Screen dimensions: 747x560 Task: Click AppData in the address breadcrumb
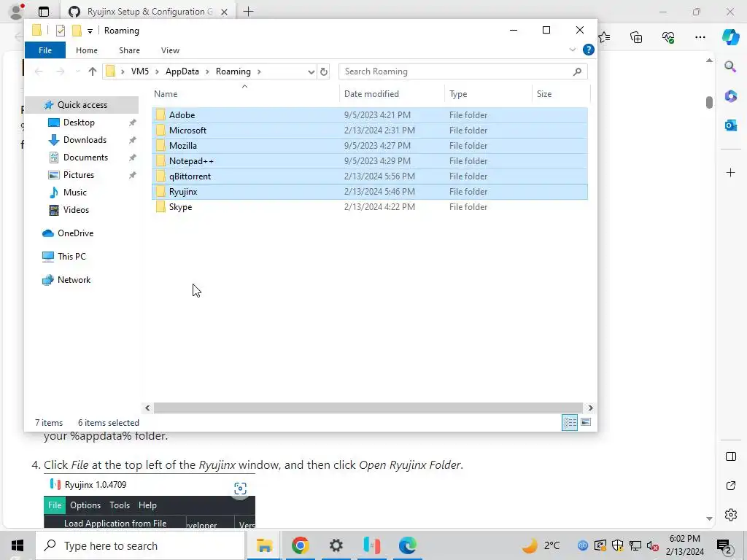(x=182, y=71)
